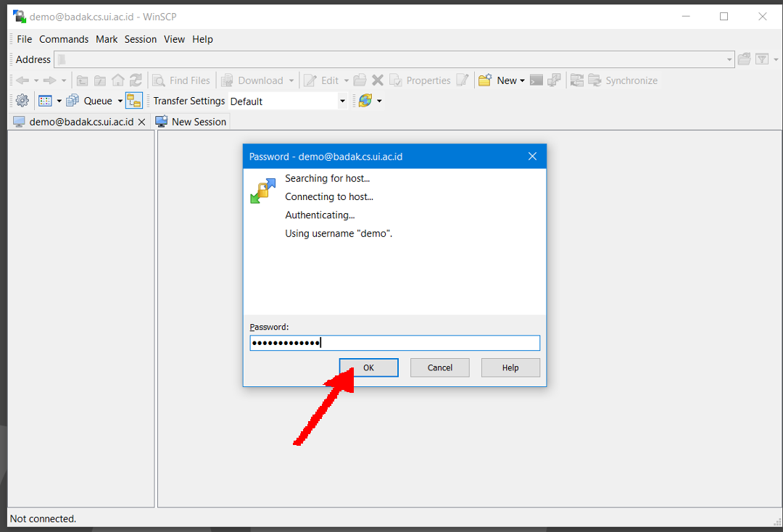Toggle the directory tree panel icon

(x=133, y=101)
